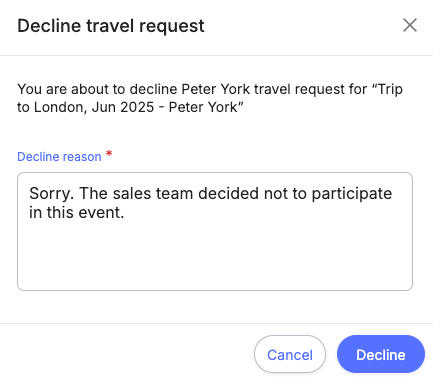Confirm with the blue Decline button

click(381, 354)
